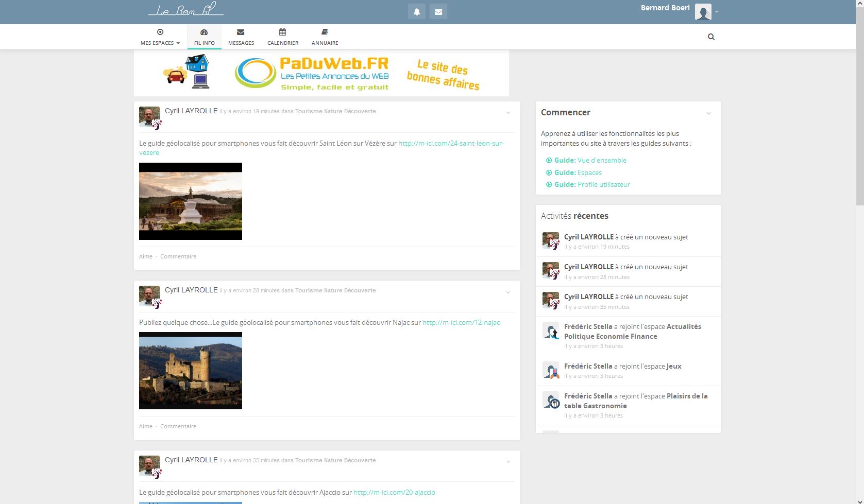Open the stupa temple image thumbnail
Image resolution: width=864 pixels, height=504 pixels.
point(191,201)
